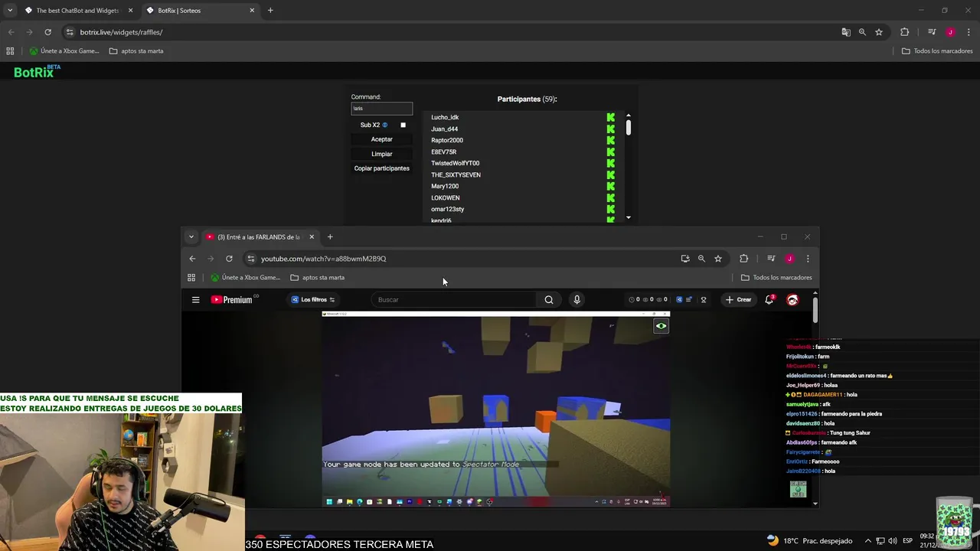
Task: Click Kick icon next to Raptor2000
Action: pyautogui.click(x=611, y=141)
